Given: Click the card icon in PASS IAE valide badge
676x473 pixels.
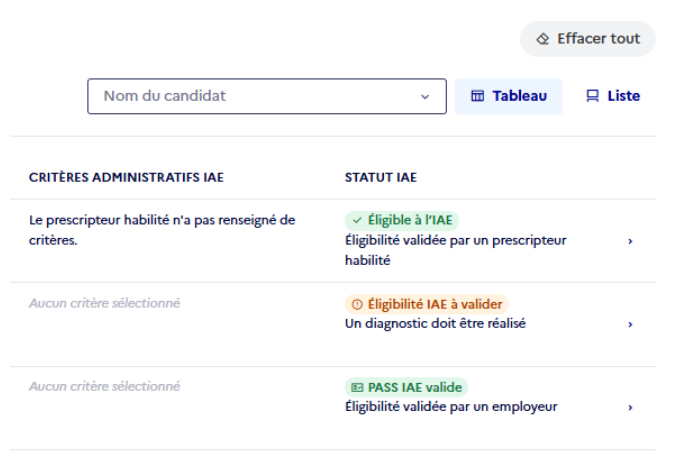Looking at the screenshot, I should pyautogui.click(x=357, y=388).
